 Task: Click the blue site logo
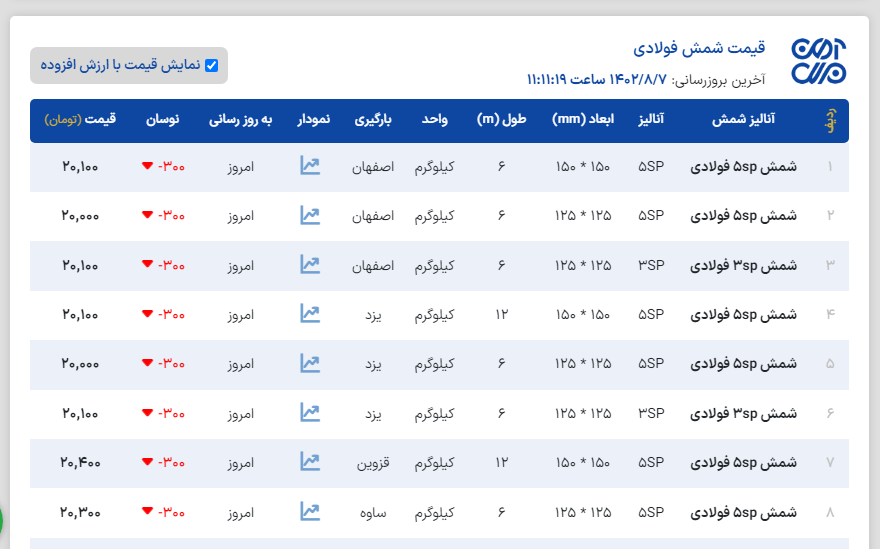click(x=818, y=62)
